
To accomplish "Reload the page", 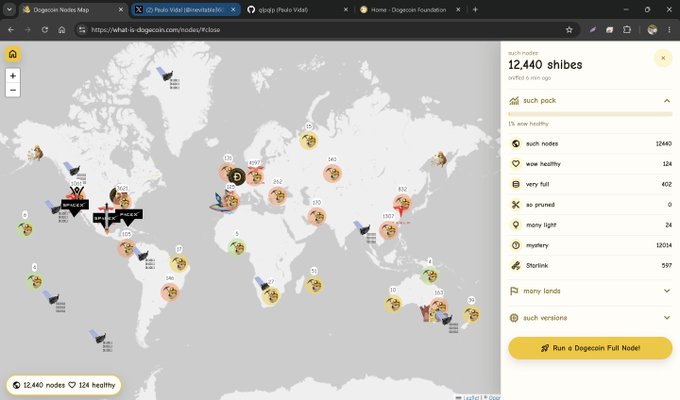I will pos(45,30).
